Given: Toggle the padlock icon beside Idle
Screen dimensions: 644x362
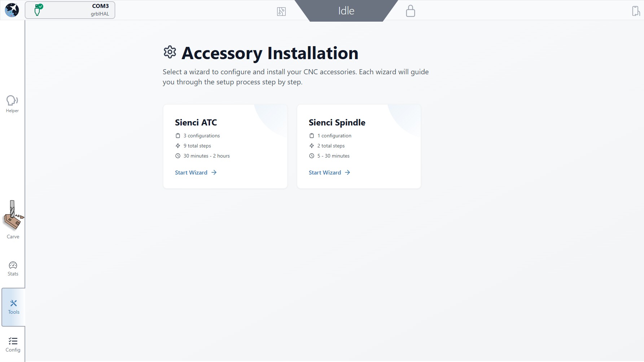Looking at the screenshot, I should click(x=410, y=11).
